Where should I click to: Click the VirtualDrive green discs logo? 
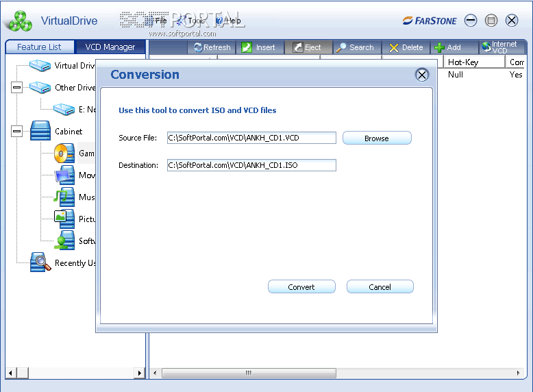coord(21,21)
